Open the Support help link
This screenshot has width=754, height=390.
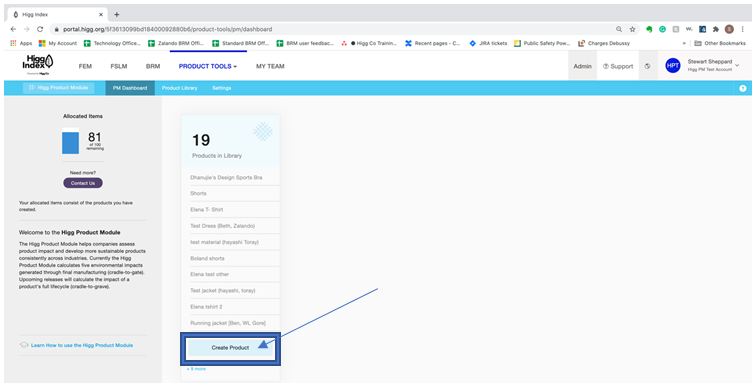[618, 66]
